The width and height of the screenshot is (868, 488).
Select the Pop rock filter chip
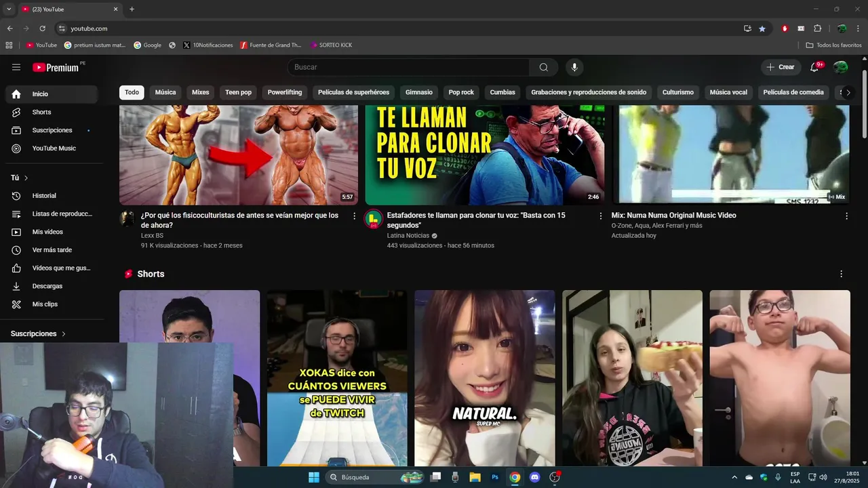coord(461,92)
